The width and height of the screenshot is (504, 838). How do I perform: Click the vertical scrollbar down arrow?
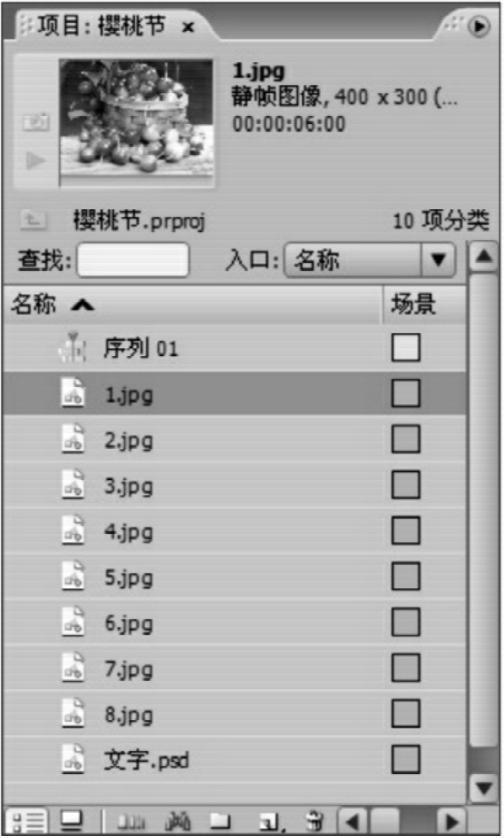484,788
